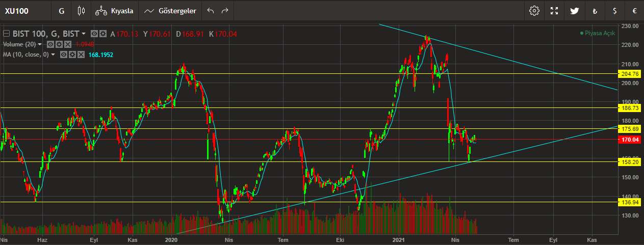This screenshot has width=644, height=245.
Task: Collapse the legend with the minus box
Action: point(6,34)
